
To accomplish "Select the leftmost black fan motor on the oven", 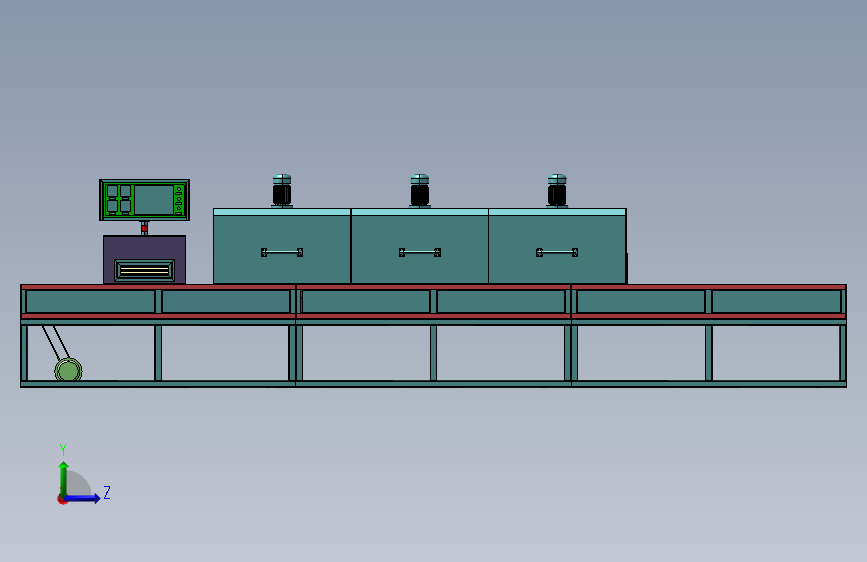I will [282, 191].
